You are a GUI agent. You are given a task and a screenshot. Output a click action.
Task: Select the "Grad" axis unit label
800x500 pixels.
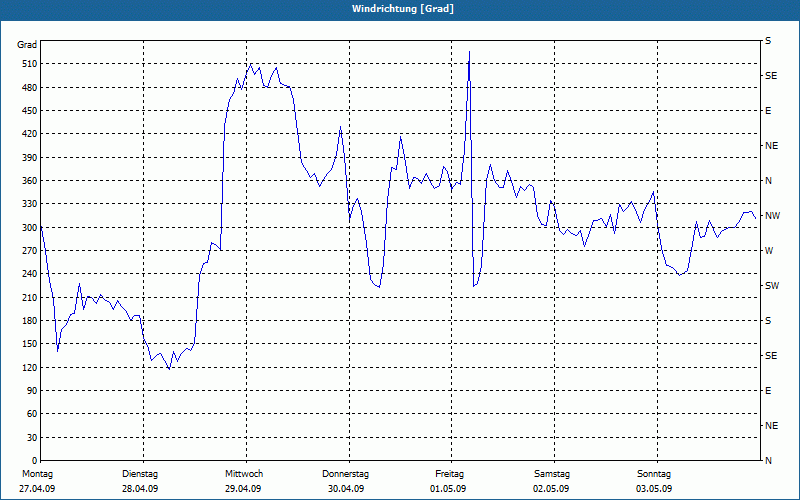click(x=27, y=45)
